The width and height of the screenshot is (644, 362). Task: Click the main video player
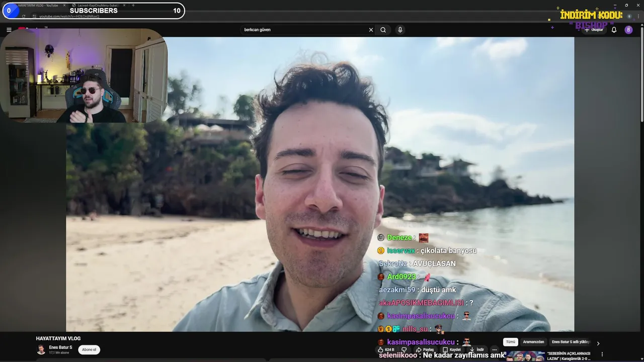click(320, 184)
